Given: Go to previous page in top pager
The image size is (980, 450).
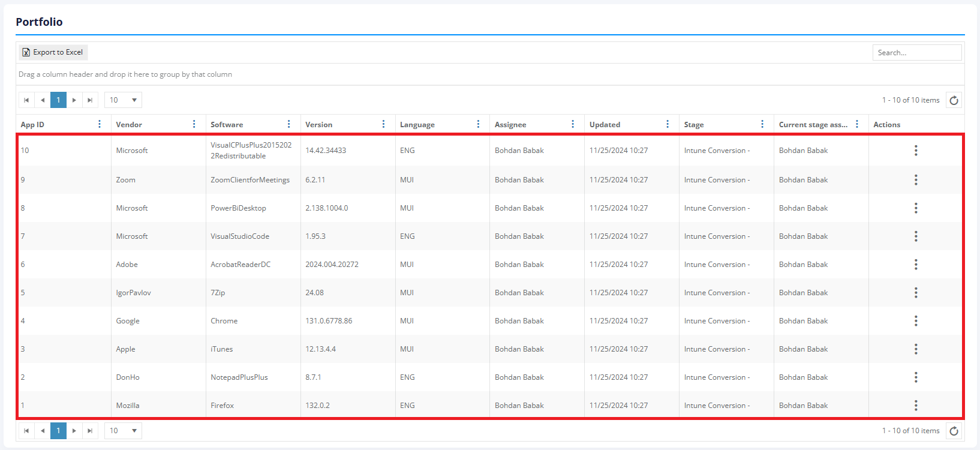Looking at the screenshot, I should point(43,100).
